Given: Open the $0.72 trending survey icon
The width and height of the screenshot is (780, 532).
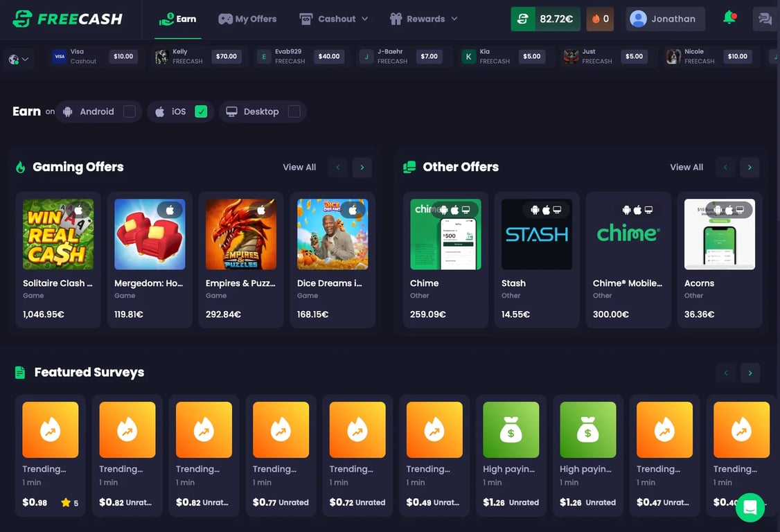Looking at the screenshot, I should click(x=357, y=430).
